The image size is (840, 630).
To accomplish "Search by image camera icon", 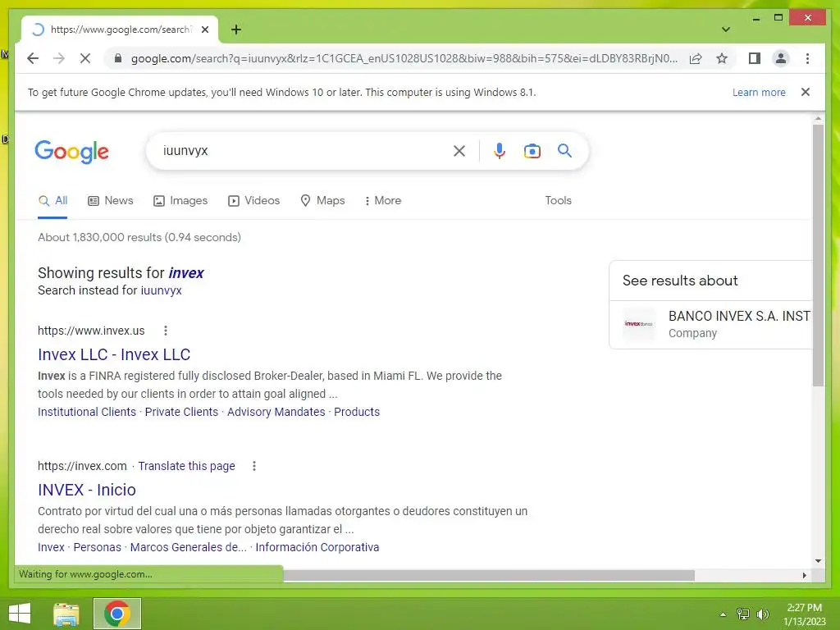I will (532, 151).
